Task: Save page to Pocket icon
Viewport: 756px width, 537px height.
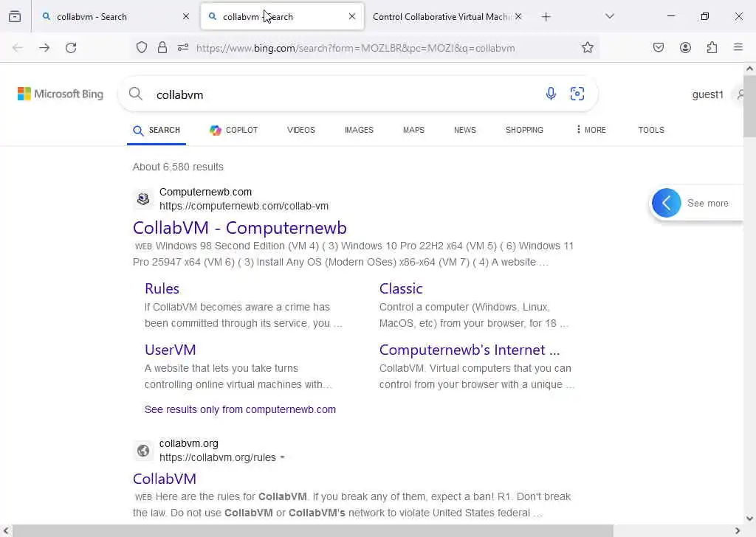Action: click(x=659, y=47)
